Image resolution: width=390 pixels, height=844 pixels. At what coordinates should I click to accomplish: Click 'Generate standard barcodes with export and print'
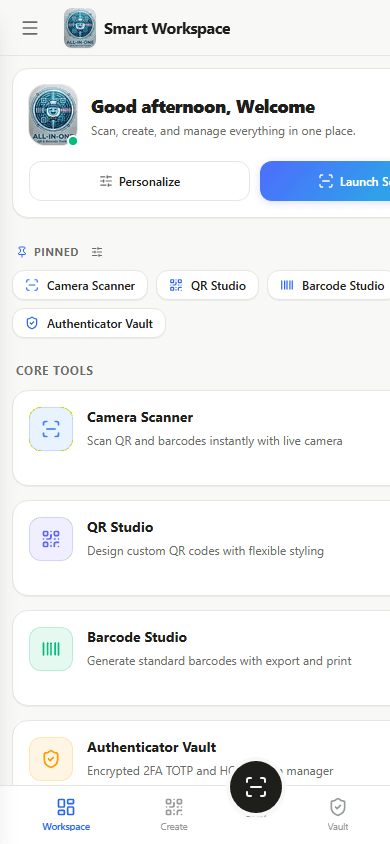(x=219, y=660)
